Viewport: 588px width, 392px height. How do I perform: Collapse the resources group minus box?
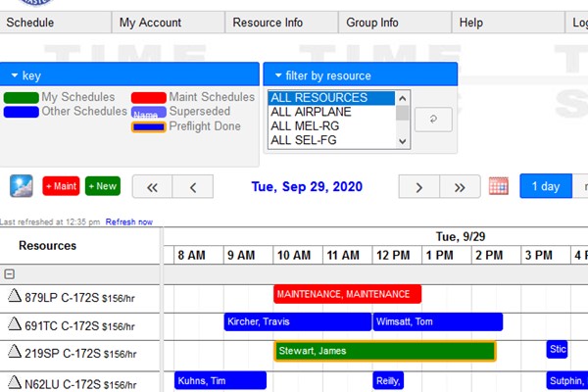[10, 275]
